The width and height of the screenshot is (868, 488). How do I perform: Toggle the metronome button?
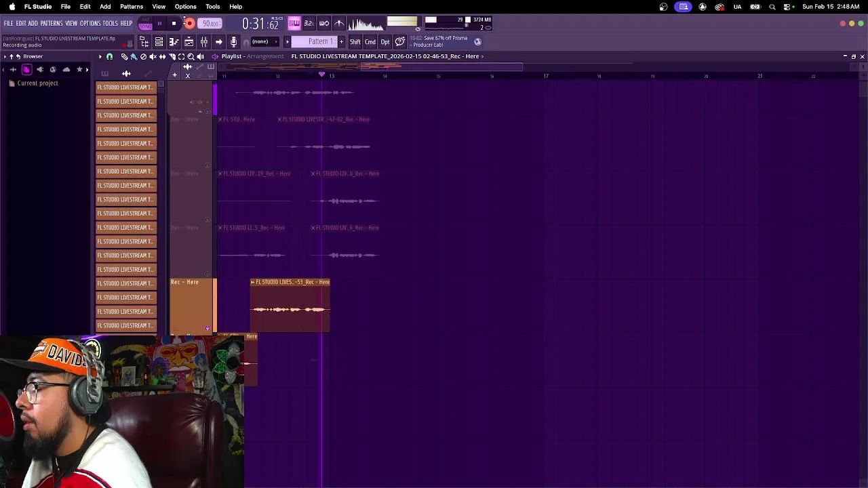click(339, 24)
